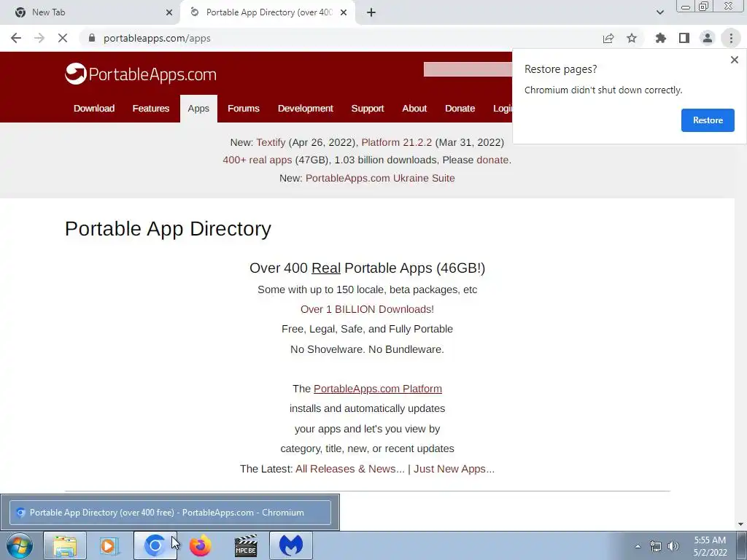Screen dimensions: 747x560
Task: Open the Forums menu item
Action: tap(244, 109)
